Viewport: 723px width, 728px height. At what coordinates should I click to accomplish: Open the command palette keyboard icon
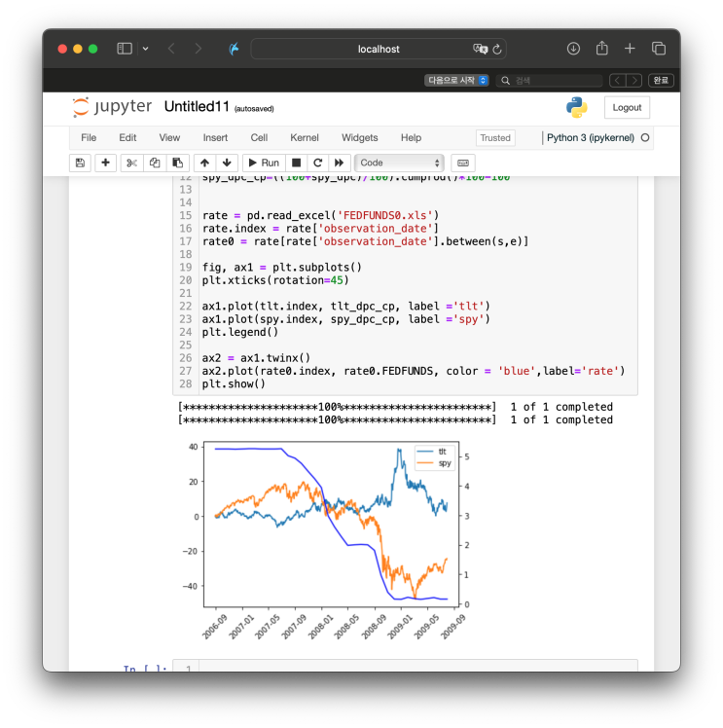point(463,163)
